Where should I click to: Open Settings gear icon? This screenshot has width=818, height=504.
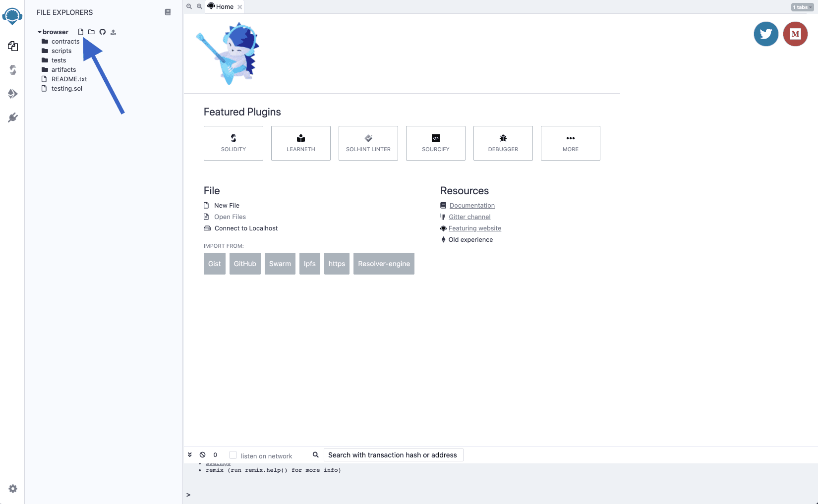coord(13,489)
